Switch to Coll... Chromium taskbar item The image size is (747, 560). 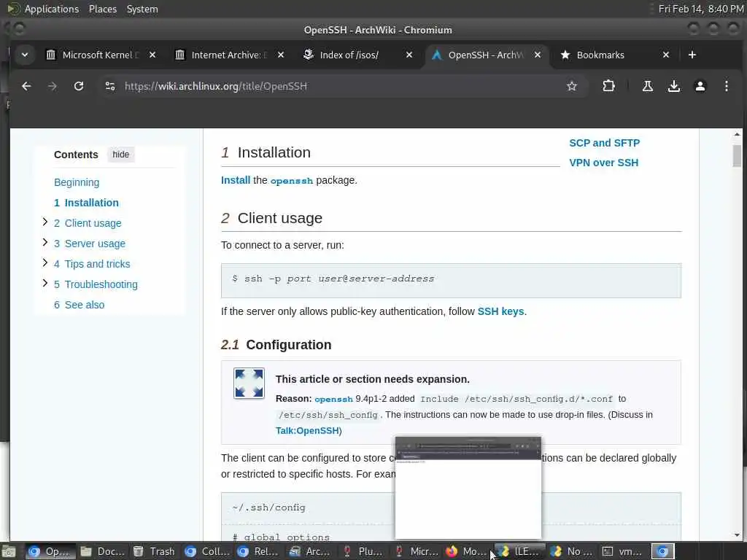point(206,551)
